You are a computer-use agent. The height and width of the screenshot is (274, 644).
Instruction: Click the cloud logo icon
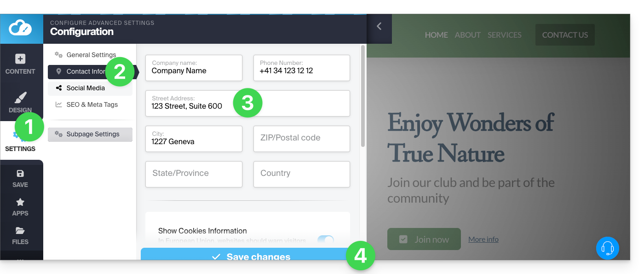pyautogui.click(x=21, y=29)
